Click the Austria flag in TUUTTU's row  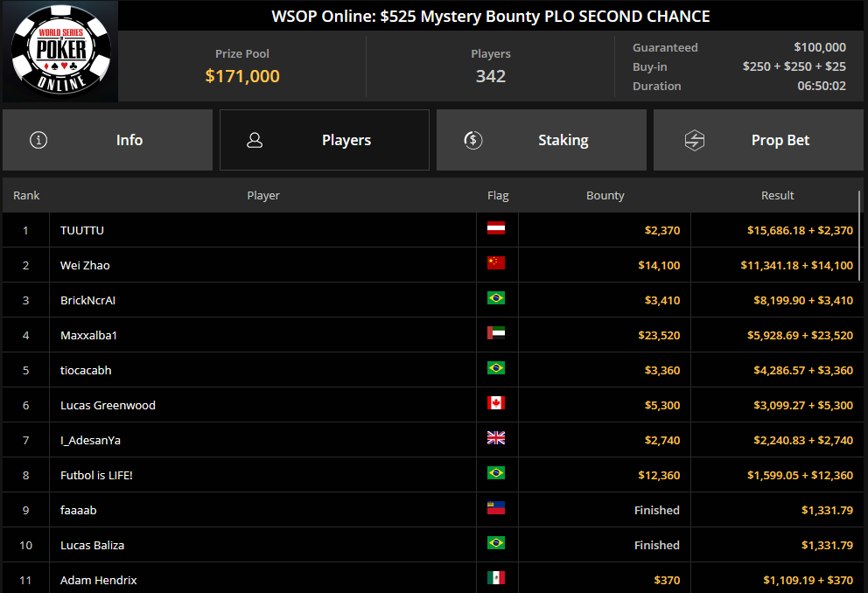click(x=496, y=228)
